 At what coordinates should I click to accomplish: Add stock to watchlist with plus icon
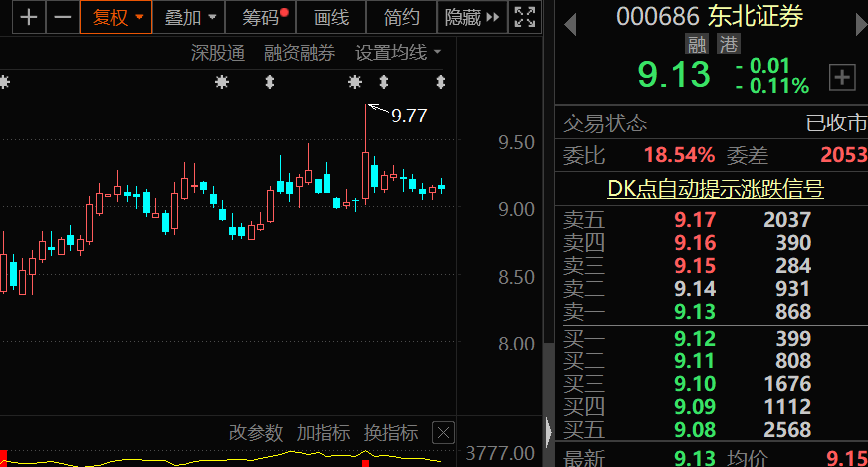(842, 77)
